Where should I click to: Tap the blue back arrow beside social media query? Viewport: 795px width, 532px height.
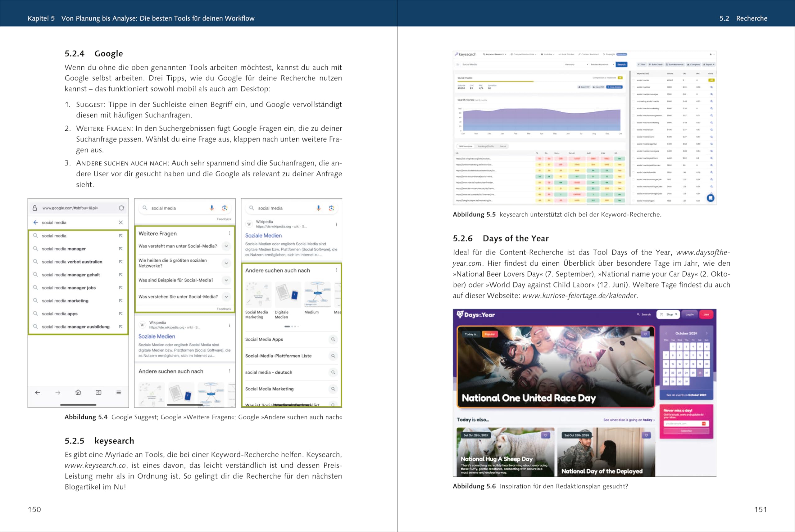pyautogui.click(x=36, y=223)
